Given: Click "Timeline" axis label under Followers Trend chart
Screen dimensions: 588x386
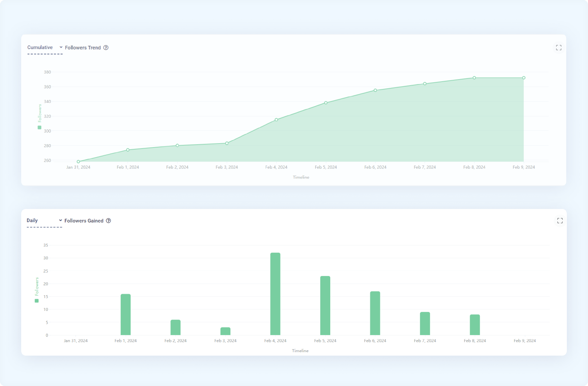Looking at the screenshot, I should (x=301, y=177).
